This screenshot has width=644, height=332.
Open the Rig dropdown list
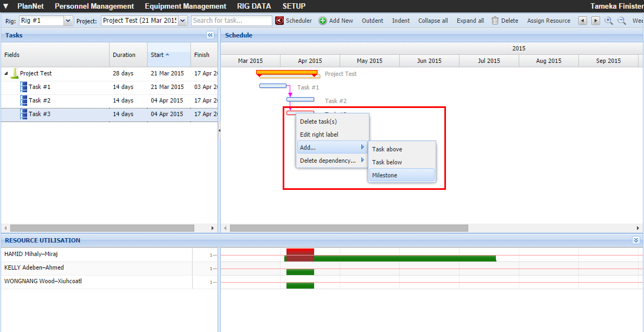tap(68, 21)
